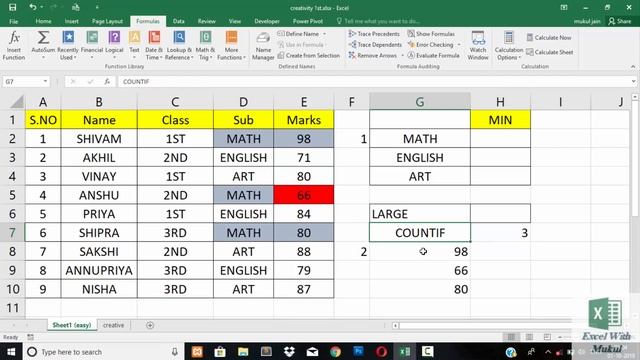
Task: Open the creative sheet tab
Action: point(113,325)
